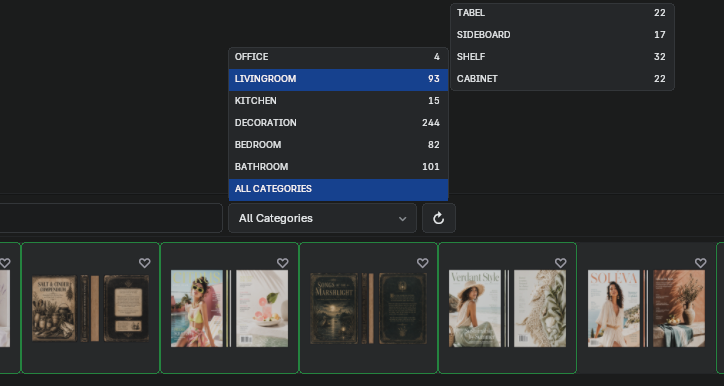Favorite the Citrus magazine asset
Viewport: 724px width, 386px height.
(x=283, y=263)
